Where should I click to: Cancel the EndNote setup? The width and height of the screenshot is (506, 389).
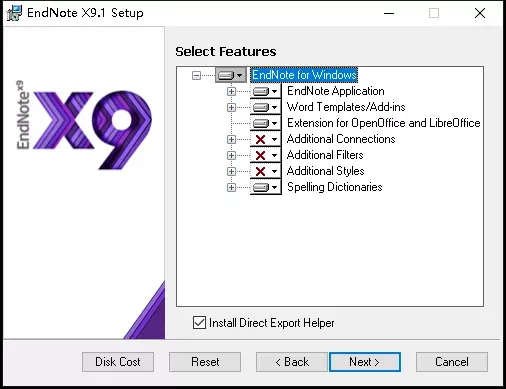click(x=452, y=362)
